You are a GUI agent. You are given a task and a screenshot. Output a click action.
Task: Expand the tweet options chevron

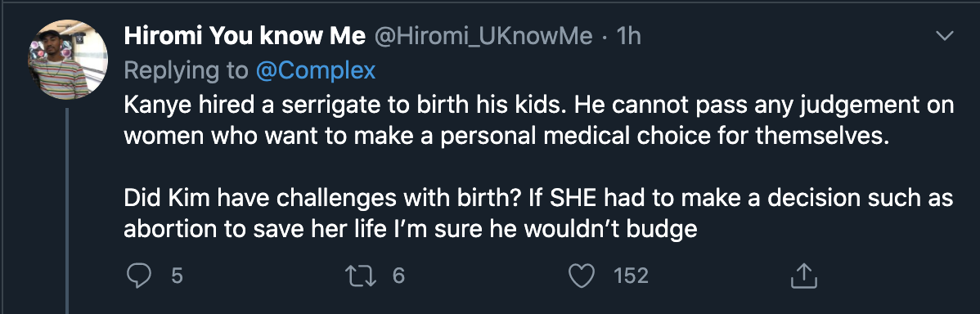(944, 37)
